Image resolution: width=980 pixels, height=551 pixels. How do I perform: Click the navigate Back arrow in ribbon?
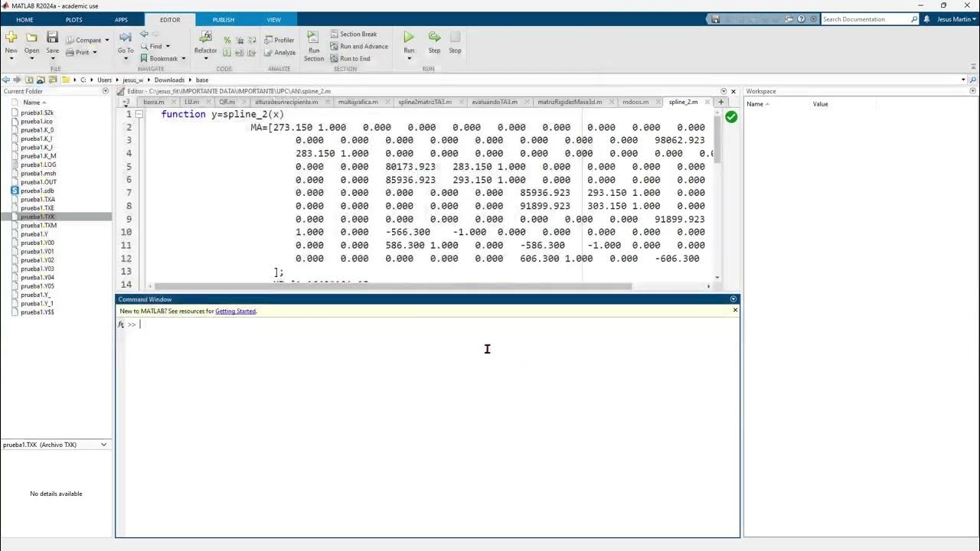(x=144, y=34)
